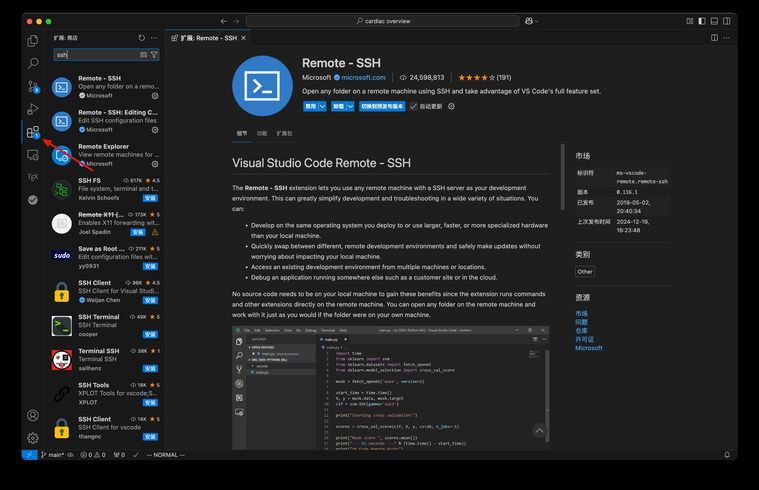Open the License resource link
Screen dimensions: 759x490
pos(584,339)
